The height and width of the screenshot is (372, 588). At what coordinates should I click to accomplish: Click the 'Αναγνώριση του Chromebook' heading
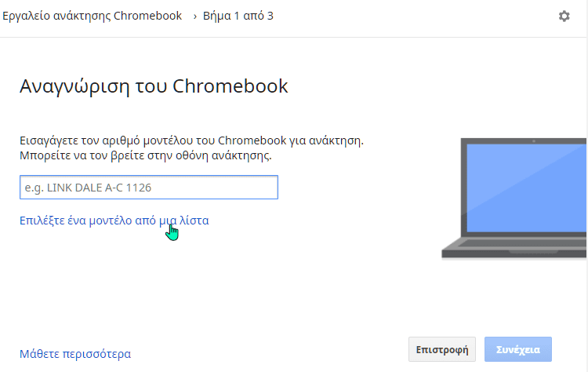coord(154,86)
